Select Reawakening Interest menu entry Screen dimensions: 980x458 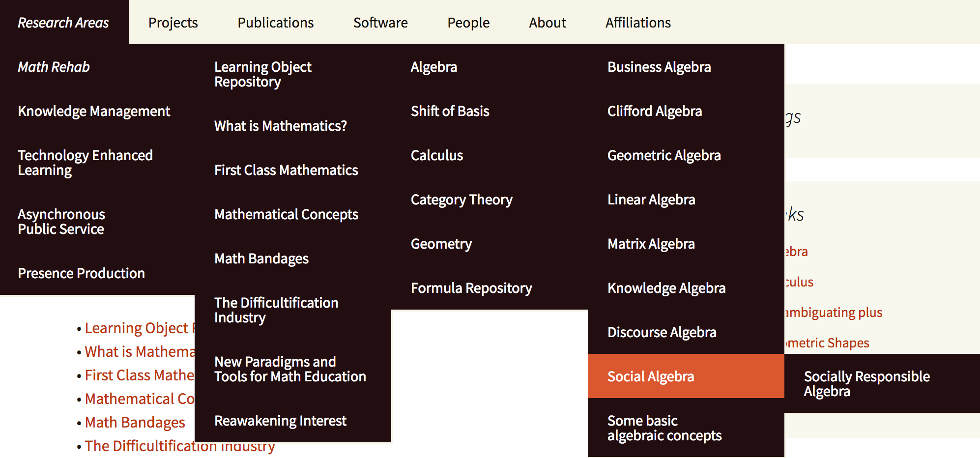pyautogui.click(x=280, y=421)
